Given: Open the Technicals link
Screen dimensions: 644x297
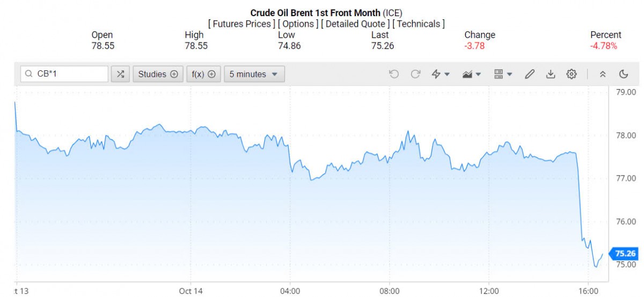Looking at the screenshot, I should coord(419,24).
